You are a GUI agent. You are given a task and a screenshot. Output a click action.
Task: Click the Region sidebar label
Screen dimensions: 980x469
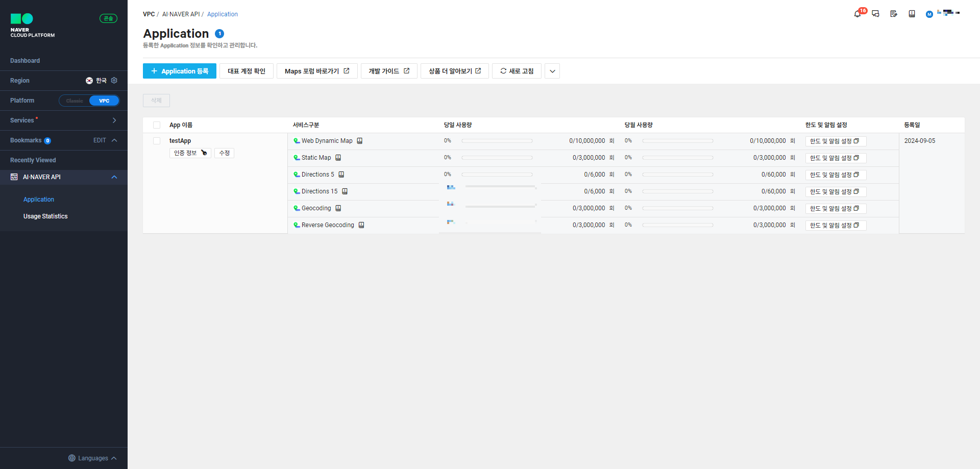click(x=20, y=81)
